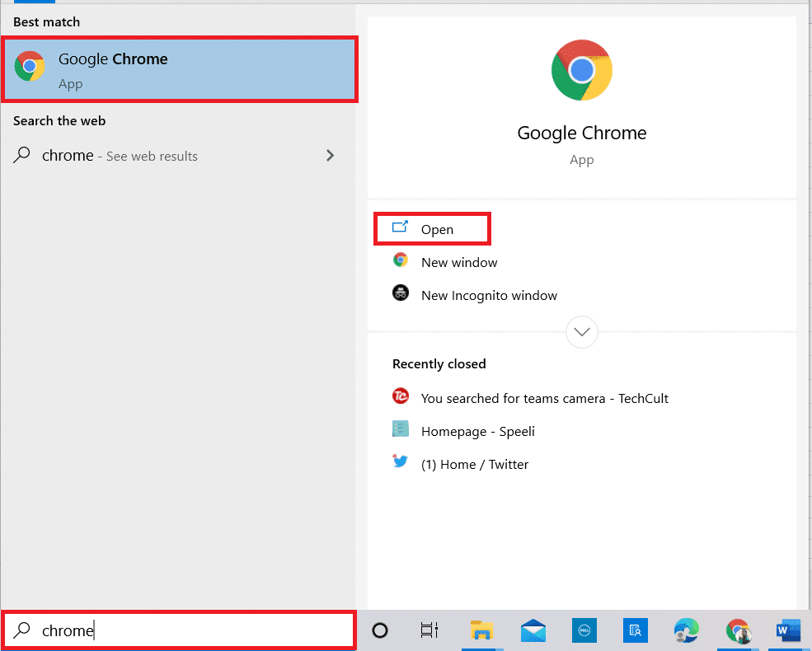The image size is (812, 651).
Task: Launch Mail from the taskbar
Action: pyautogui.click(x=533, y=630)
